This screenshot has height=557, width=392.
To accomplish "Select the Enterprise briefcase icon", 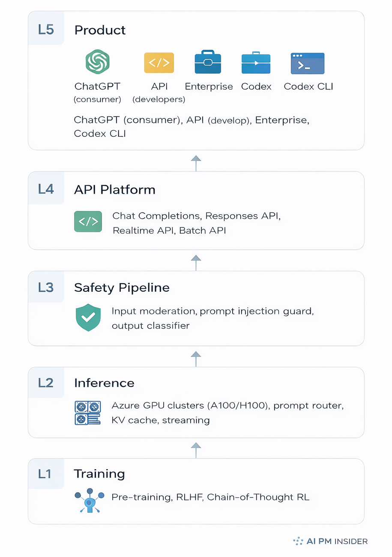I will pyautogui.click(x=208, y=63).
